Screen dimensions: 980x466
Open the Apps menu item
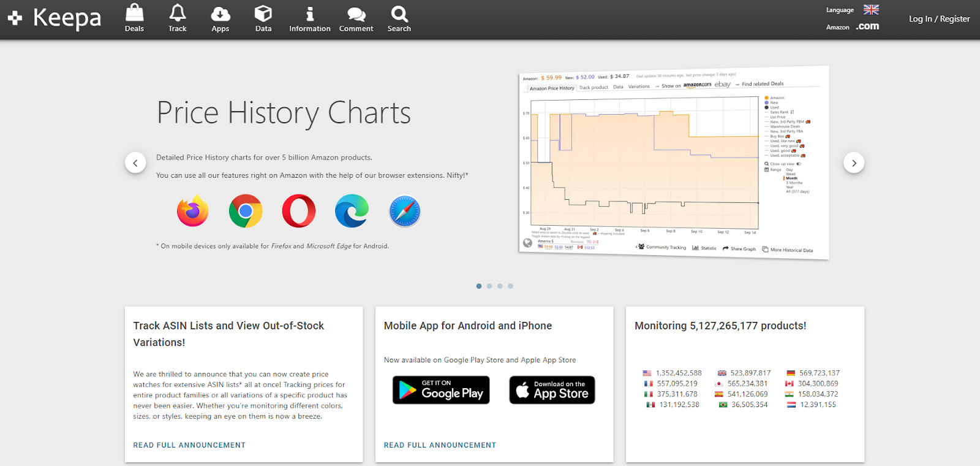(221, 18)
